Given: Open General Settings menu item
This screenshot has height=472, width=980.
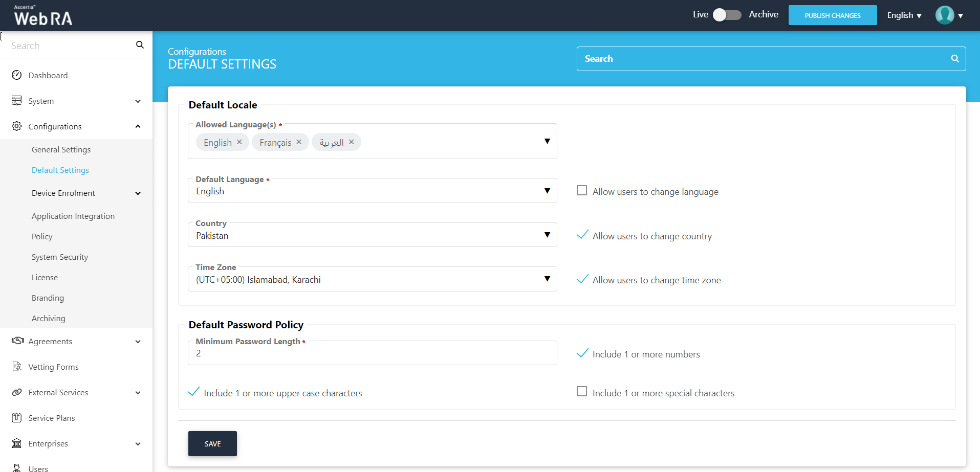Looking at the screenshot, I should (x=61, y=149).
